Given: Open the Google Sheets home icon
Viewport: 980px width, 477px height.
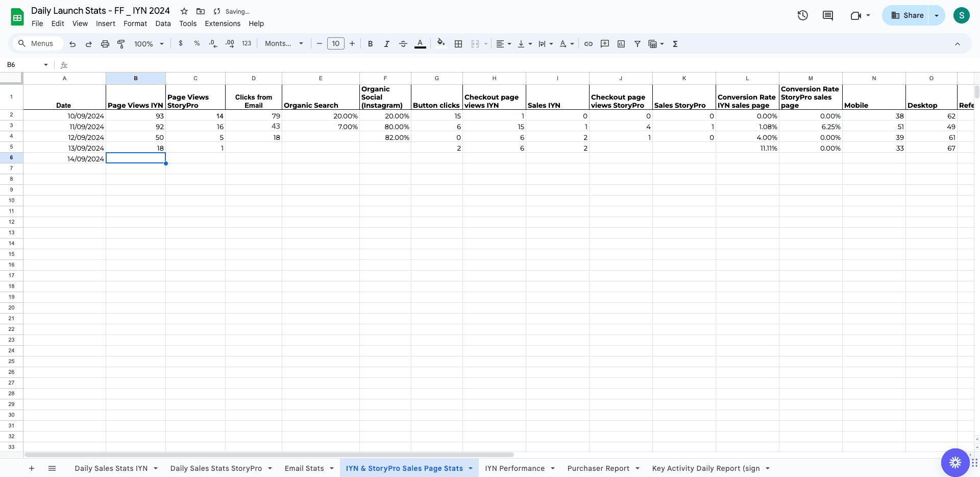Looking at the screenshot, I should [x=17, y=17].
